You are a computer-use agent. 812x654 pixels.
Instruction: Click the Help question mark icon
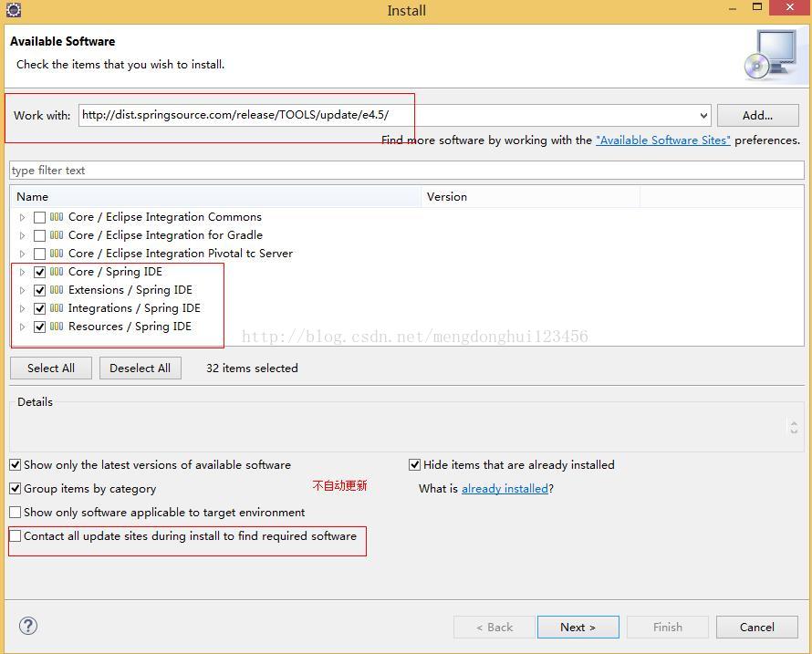pyautogui.click(x=28, y=626)
